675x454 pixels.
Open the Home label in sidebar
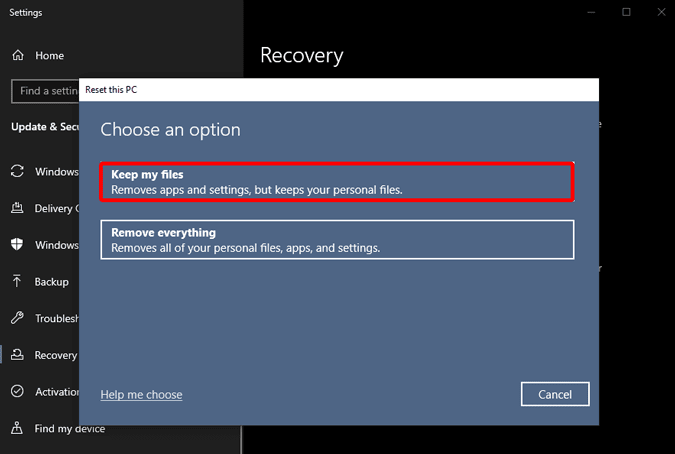tap(50, 56)
